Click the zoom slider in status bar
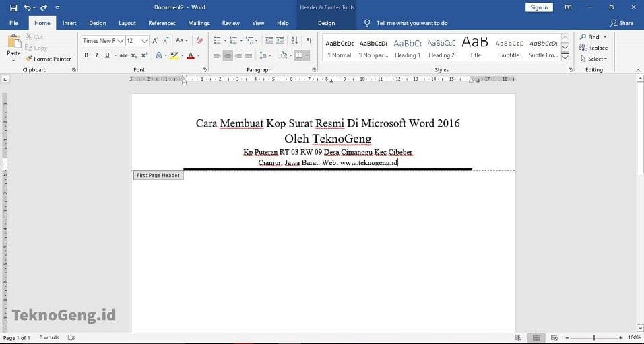This screenshot has width=644, height=344. (594, 337)
